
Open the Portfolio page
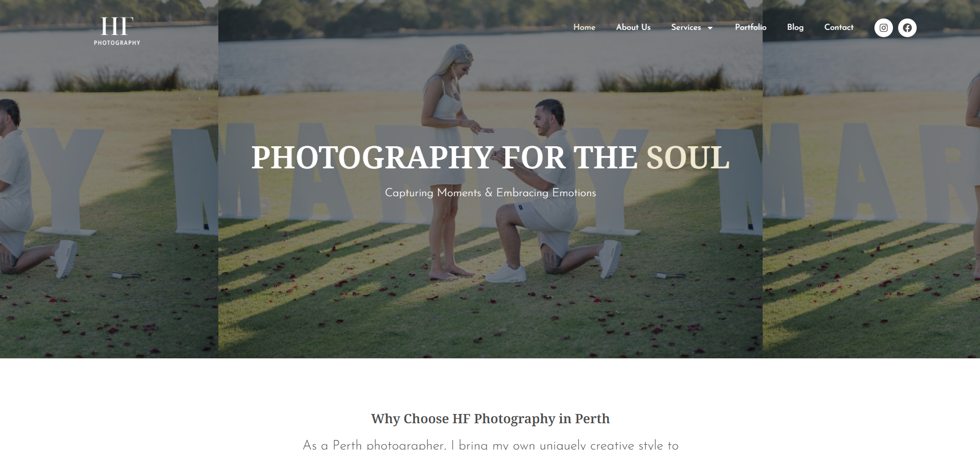(751, 27)
